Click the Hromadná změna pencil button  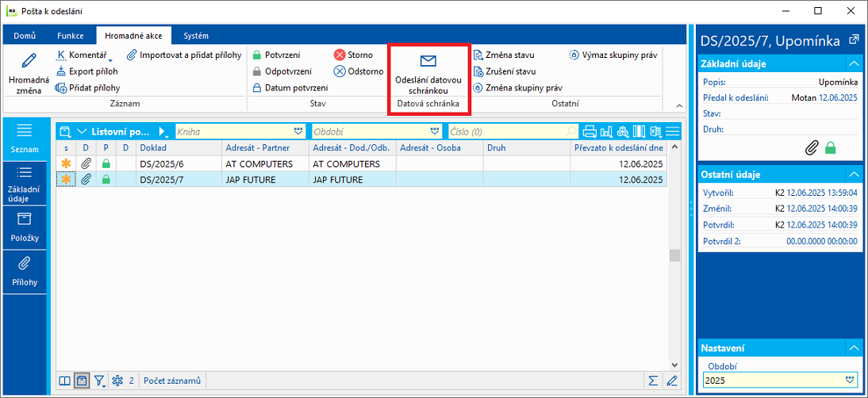(x=29, y=73)
